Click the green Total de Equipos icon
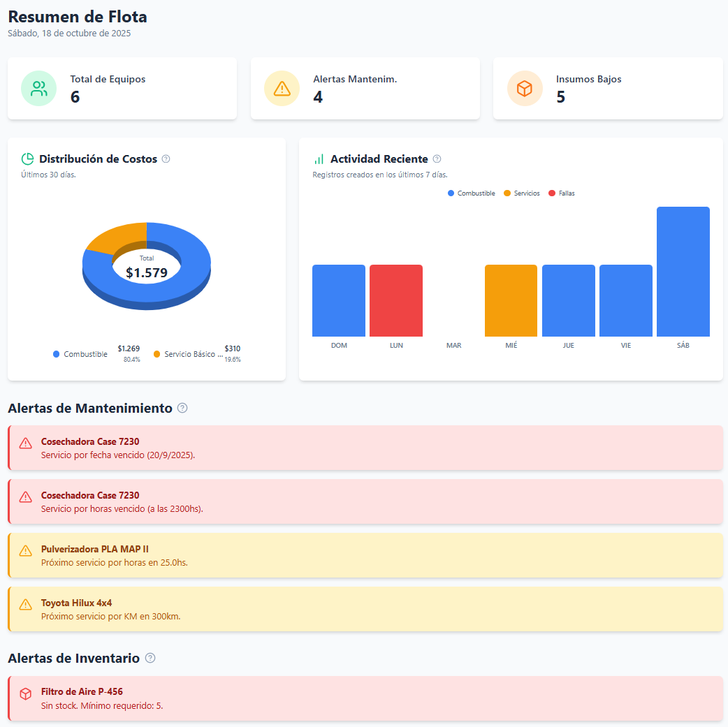Viewport: 728px width, 727px height. click(38, 88)
